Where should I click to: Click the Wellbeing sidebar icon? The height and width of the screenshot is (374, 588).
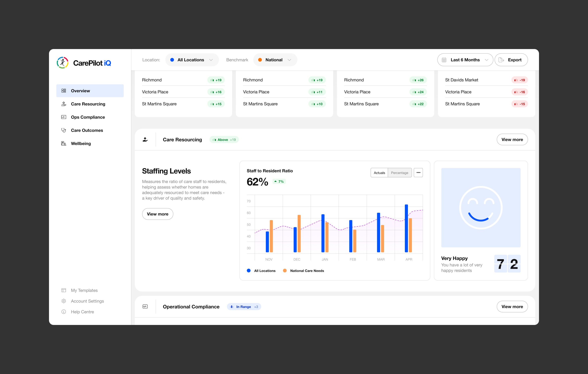(x=64, y=143)
